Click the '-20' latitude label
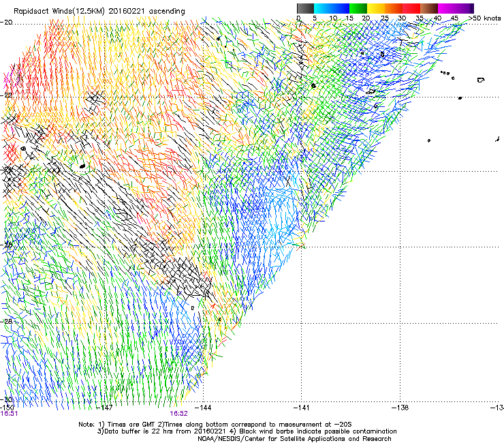 point(6,22)
